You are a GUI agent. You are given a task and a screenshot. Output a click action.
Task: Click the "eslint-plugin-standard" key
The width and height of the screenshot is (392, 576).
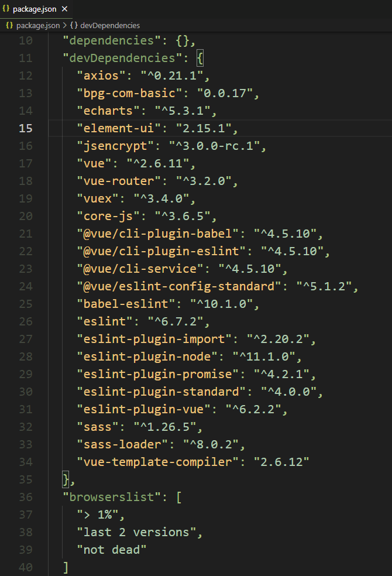tap(161, 392)
